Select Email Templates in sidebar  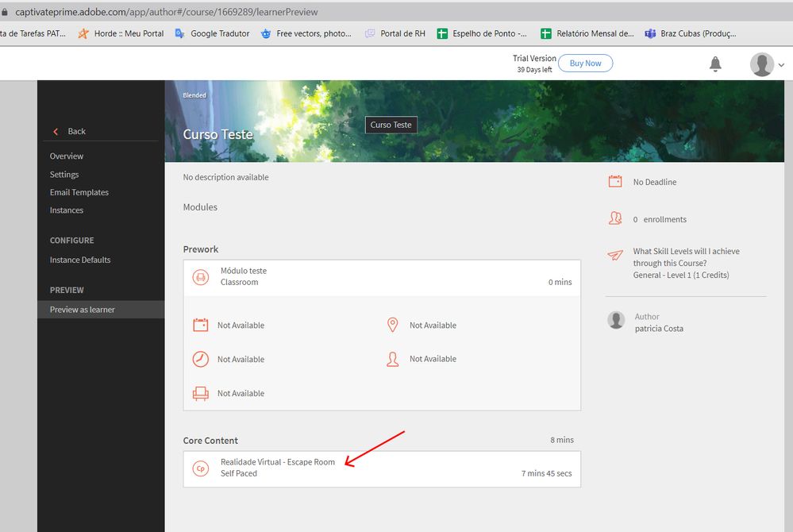click(x=79, y=192)
